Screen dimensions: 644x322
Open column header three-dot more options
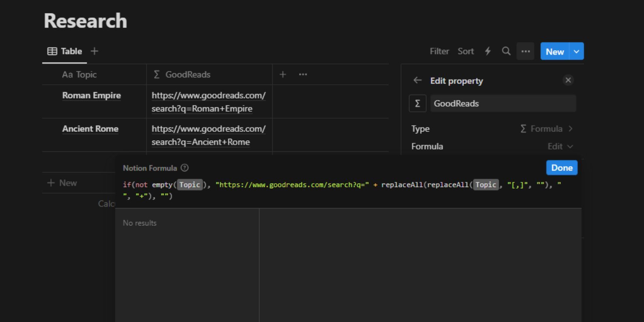[303, 75]
